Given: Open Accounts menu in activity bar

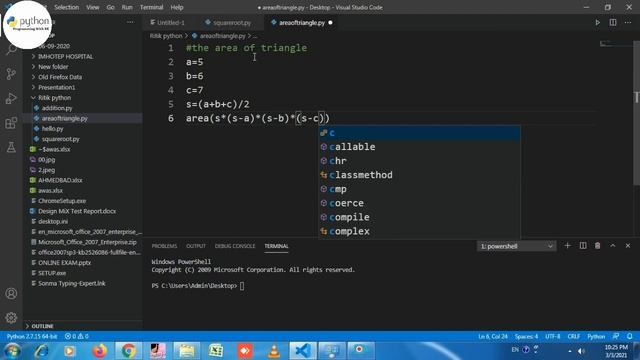Looking at the screenshot, I should coord(11,293).
